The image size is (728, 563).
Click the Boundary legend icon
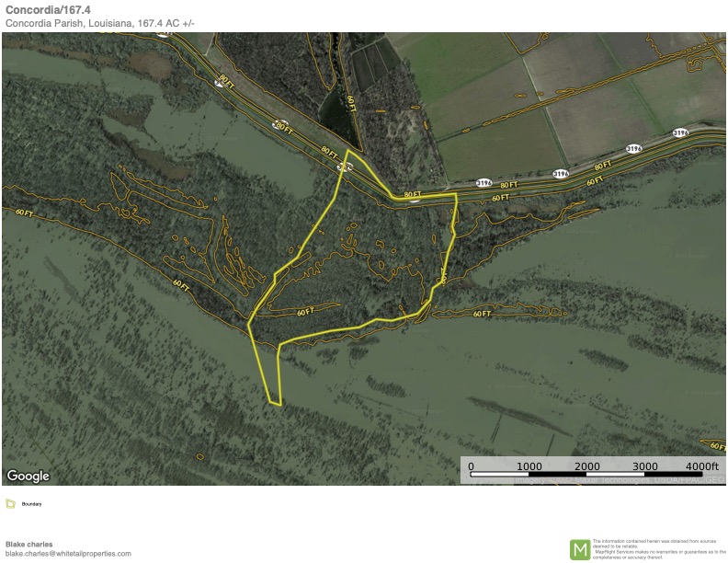pos(10,503)
